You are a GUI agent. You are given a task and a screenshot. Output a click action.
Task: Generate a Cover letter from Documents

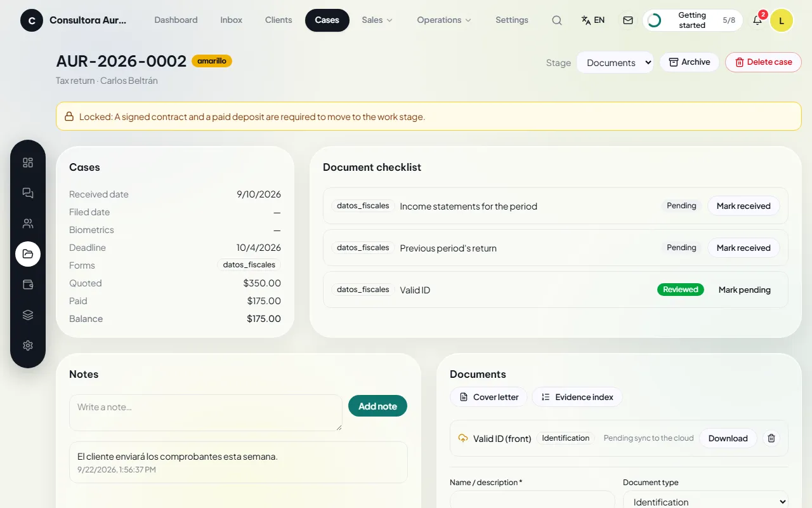(488, 397)
